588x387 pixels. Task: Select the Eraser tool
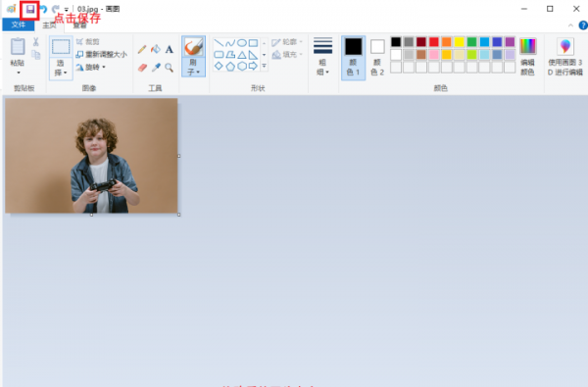[142, 68]
